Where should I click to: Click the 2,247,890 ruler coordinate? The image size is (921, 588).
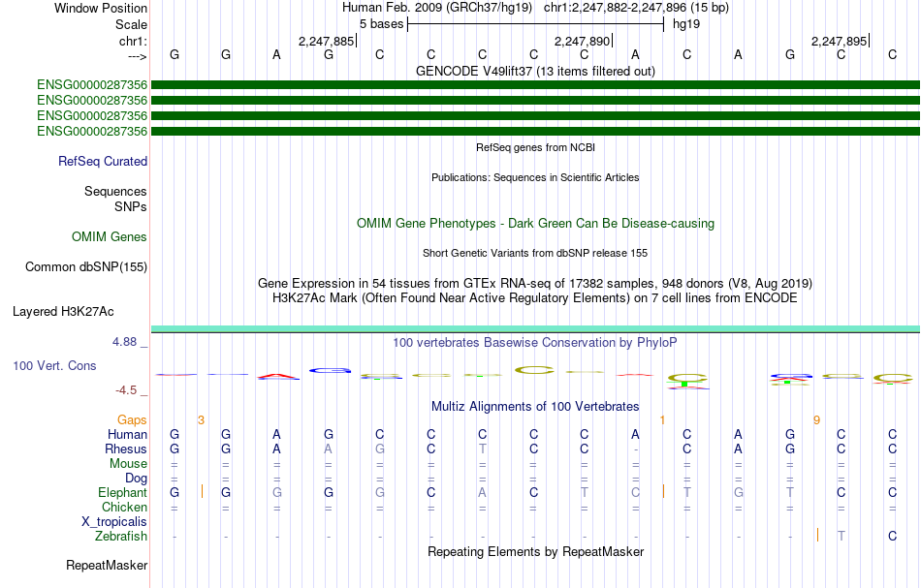[x=582, y=41]
